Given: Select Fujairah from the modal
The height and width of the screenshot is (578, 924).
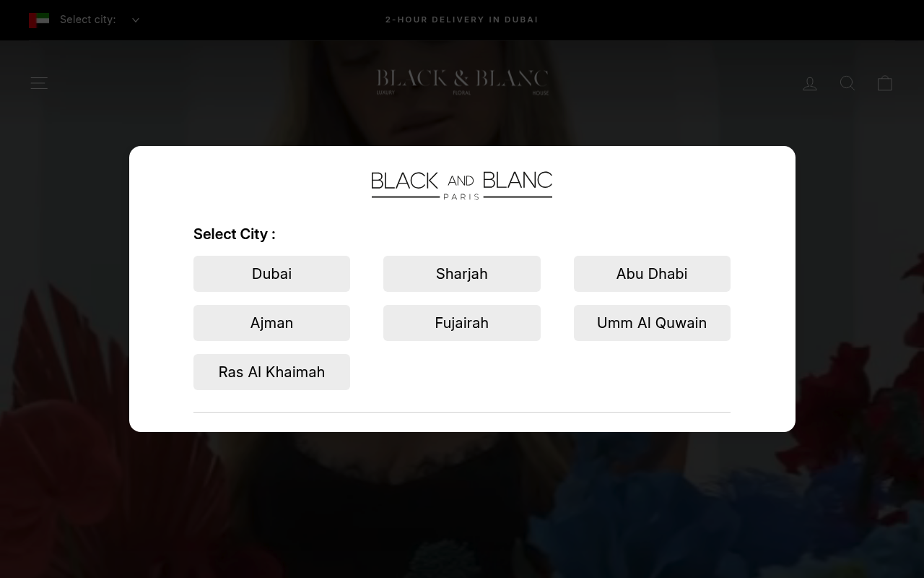Looking at the screenshot, I should (462, 322).
